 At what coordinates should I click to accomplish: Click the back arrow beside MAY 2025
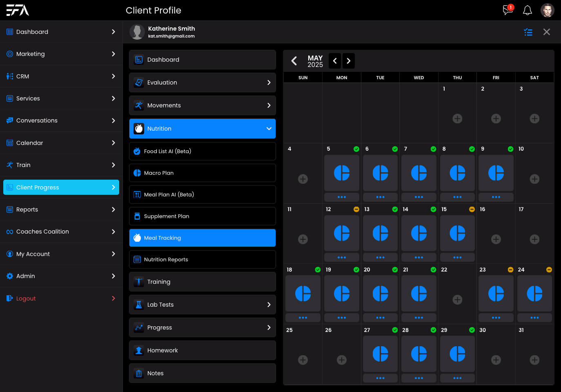click(294, 61)
